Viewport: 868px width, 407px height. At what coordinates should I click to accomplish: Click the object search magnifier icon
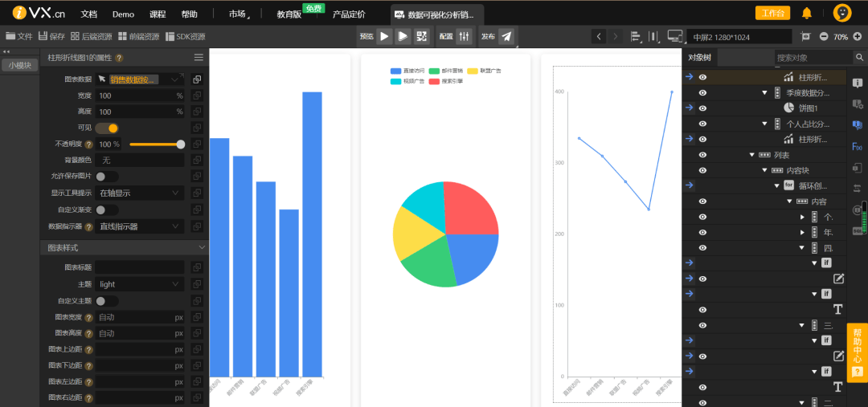coord(859,58)
